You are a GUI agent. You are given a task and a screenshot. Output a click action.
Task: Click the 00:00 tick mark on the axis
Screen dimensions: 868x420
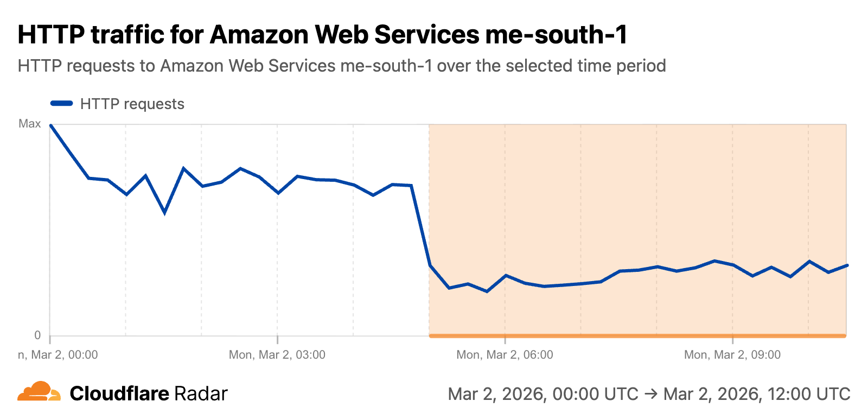pyautogui.click(x=50, y=340)
